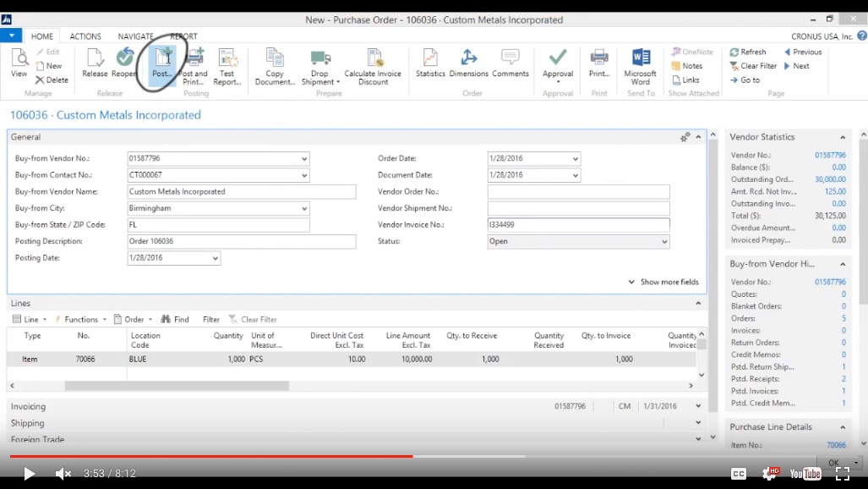Release the purchase order
Viewport: 868px width, 489px height.
(95, 63)
